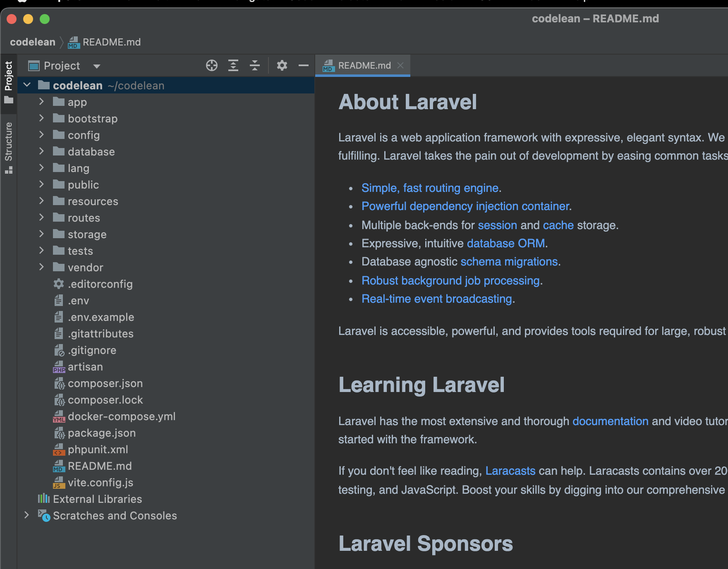This screenshot has width=728, height=569.
Task: Click the .gitignore file icon
Action: tap(59, 350)
